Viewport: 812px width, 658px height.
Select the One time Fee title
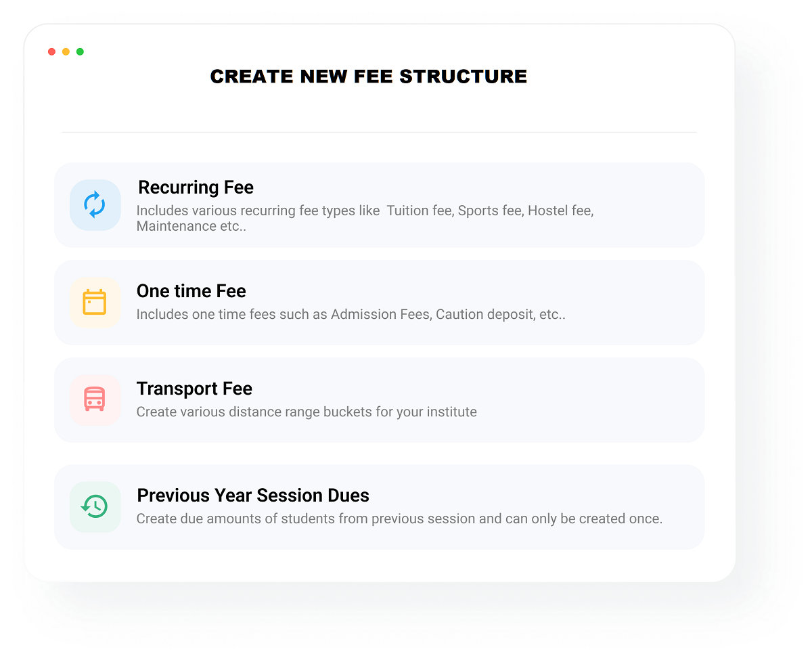tap(191, 291)
